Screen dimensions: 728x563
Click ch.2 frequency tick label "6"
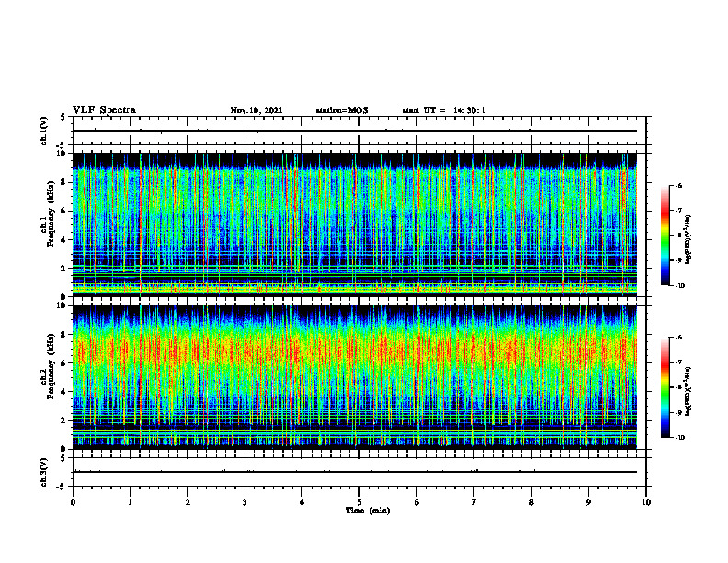pos(64,363)
